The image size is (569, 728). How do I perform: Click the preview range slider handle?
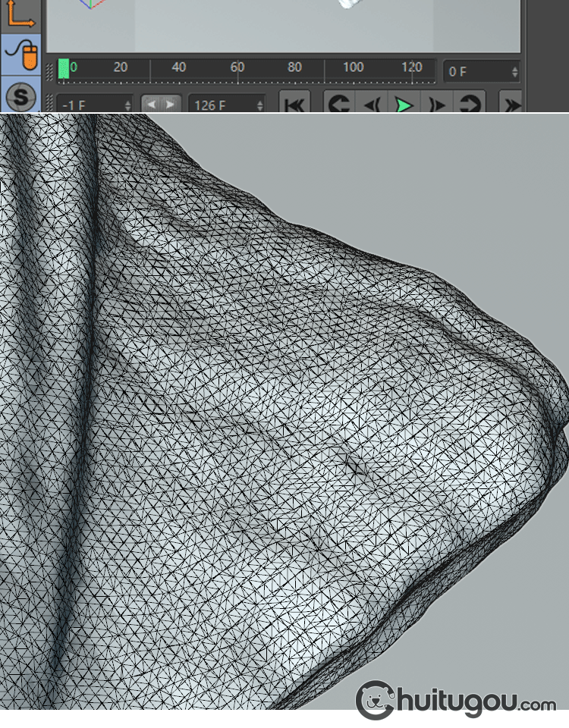[162, 105]
